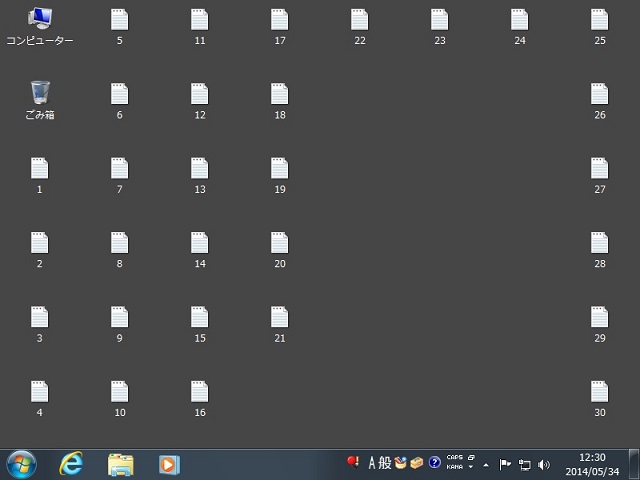Select text file named 8

pos(120,250)
